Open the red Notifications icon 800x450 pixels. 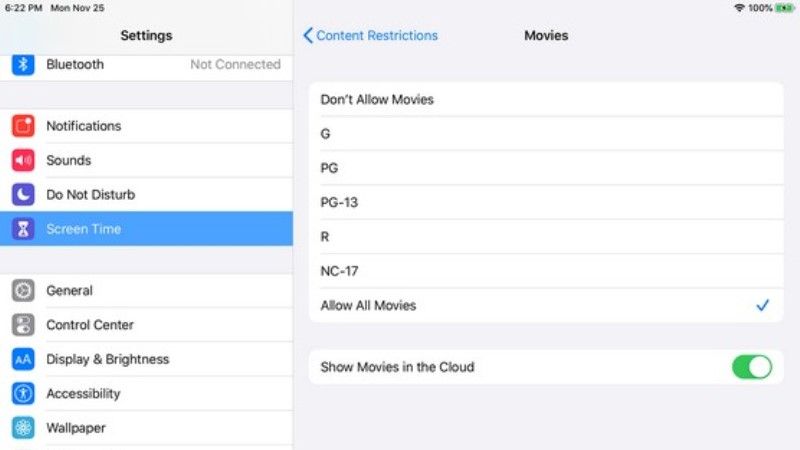click(x=23, y=126)
